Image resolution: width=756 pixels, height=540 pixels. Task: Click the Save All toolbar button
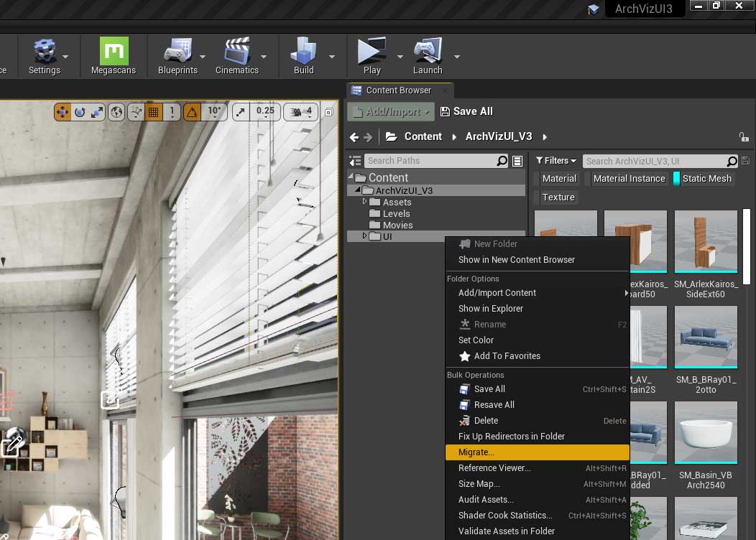(466, 112)
